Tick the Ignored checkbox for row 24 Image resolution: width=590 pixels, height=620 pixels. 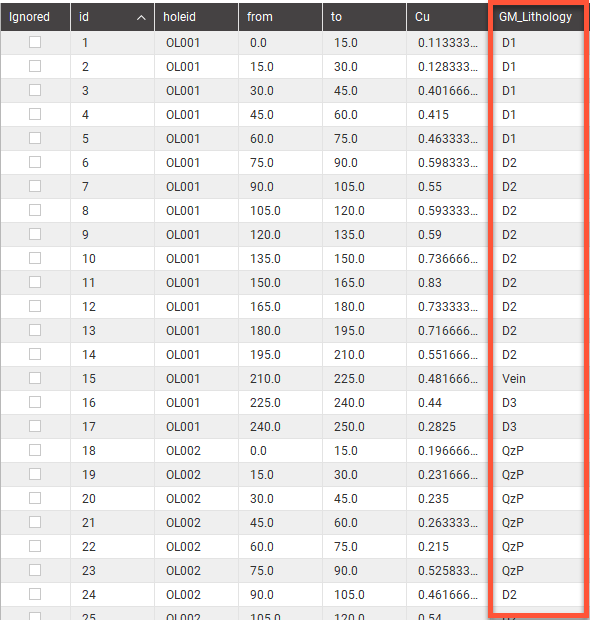tap(35, 594)
